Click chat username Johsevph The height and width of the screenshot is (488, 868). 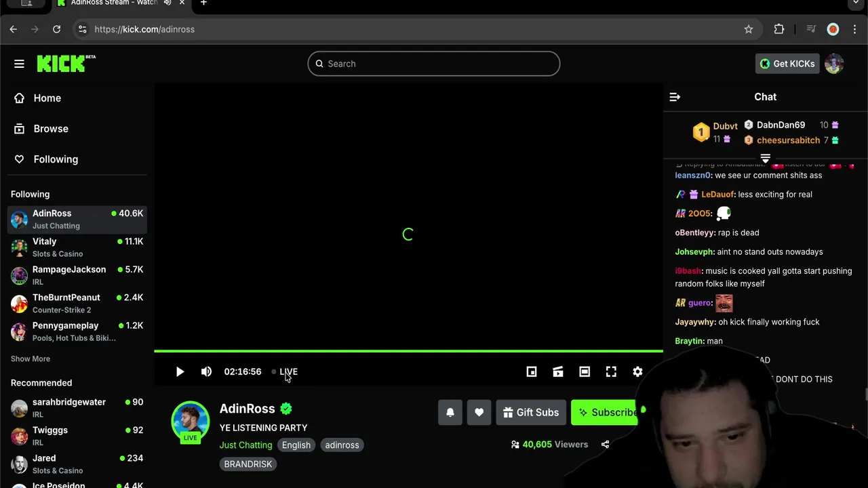point(694,251)
